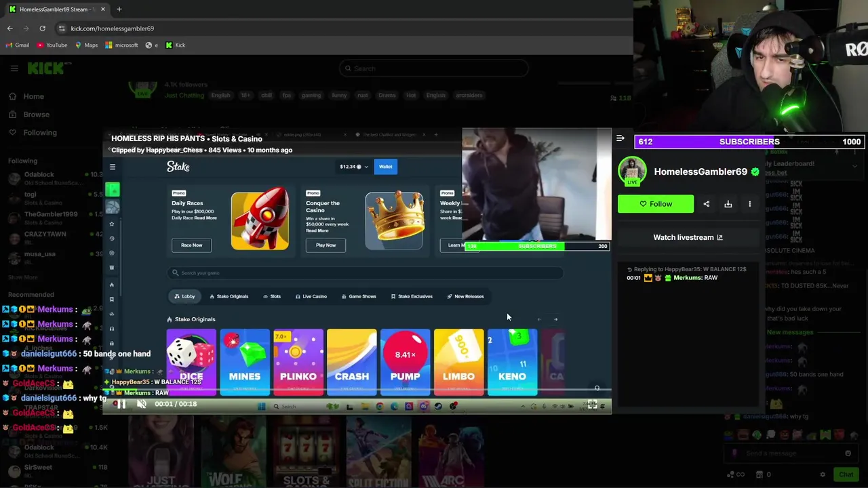Click the HomelessGambler69 channel name
The image size is (868, 488).
point(701,172)
